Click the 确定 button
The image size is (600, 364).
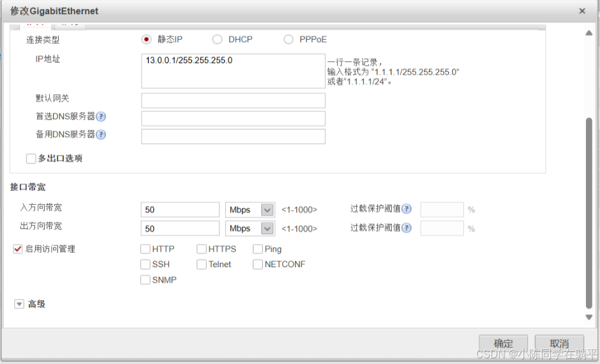(x=504, y=344)
